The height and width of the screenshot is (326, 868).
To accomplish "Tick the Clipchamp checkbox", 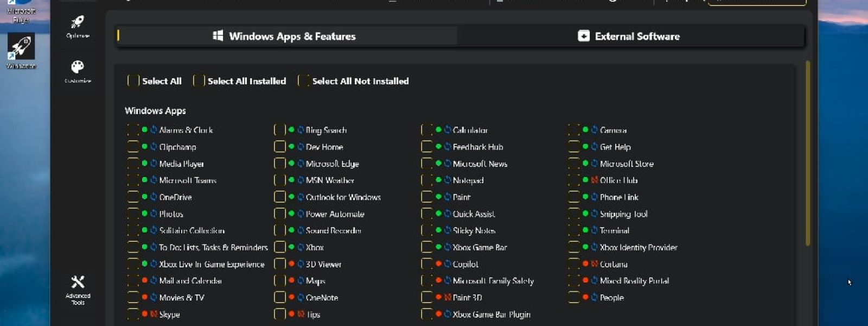I will tap(133, 147).
